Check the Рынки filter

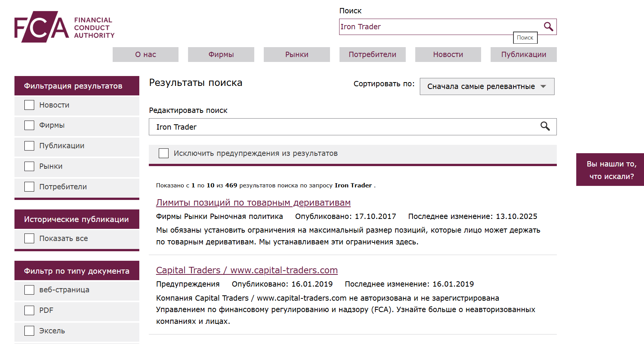(x=29, y=166)
